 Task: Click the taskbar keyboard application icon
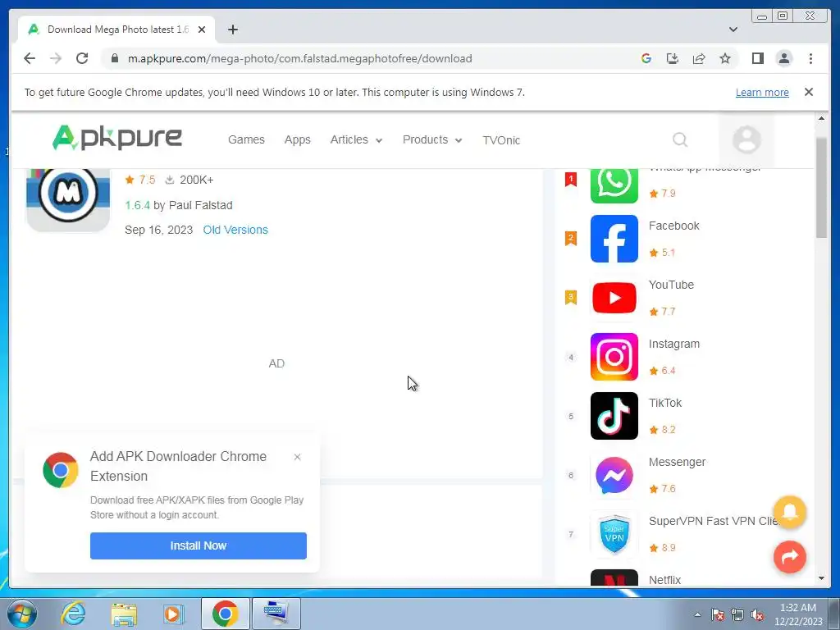[276, 614]
